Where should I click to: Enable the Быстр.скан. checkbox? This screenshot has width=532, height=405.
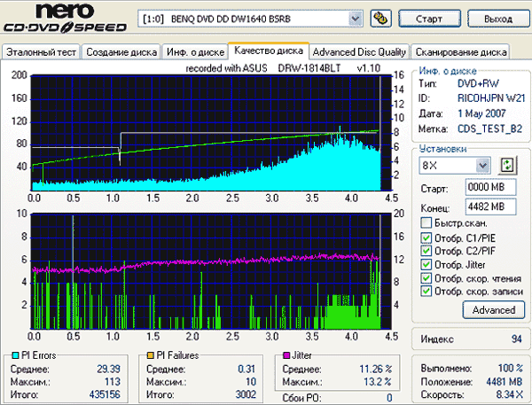coord(426,222)
